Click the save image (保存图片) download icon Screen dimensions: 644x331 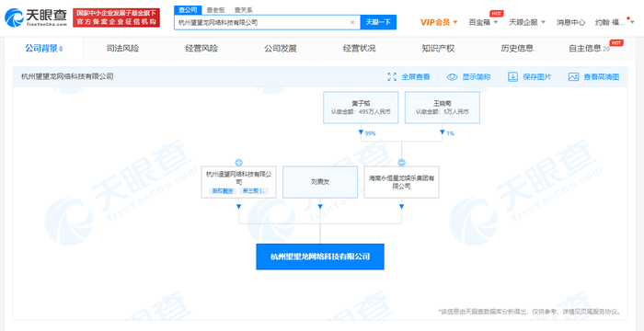[512, 77]
